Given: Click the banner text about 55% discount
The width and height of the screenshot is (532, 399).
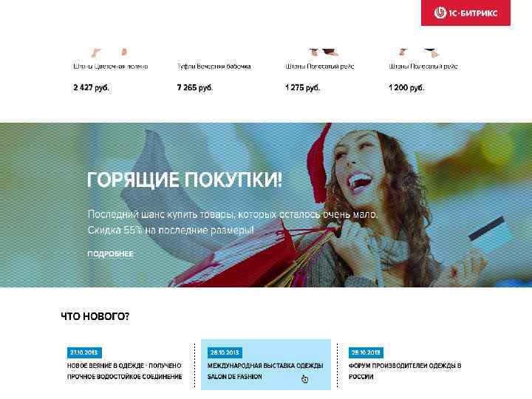Looking at the screenshot, I should [171, 231].
